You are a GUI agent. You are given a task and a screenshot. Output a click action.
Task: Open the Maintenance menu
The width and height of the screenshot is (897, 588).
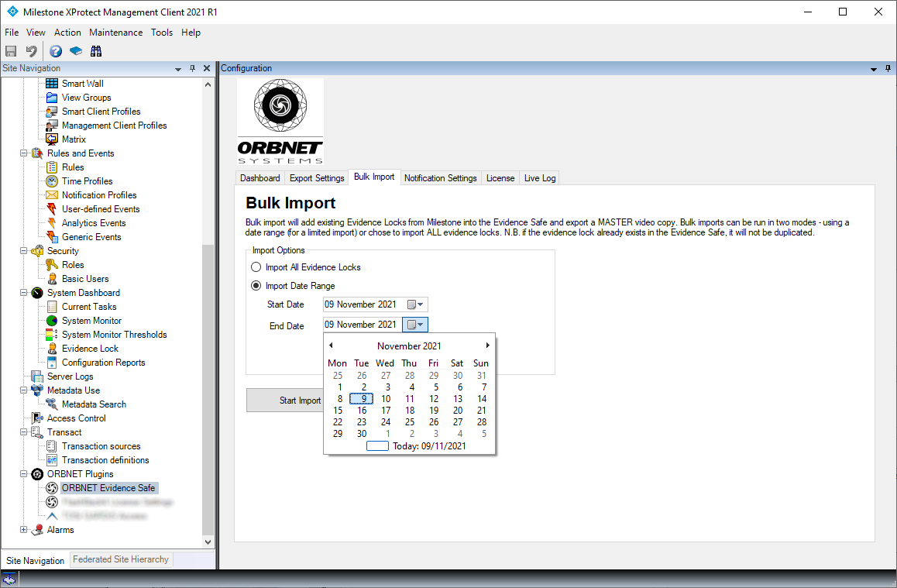click(115, 33)
